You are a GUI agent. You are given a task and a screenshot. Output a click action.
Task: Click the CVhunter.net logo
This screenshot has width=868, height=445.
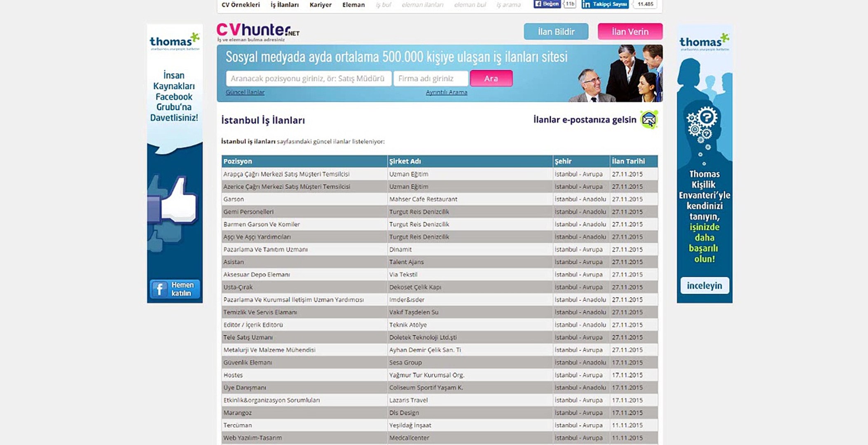[x=258, y=31]
